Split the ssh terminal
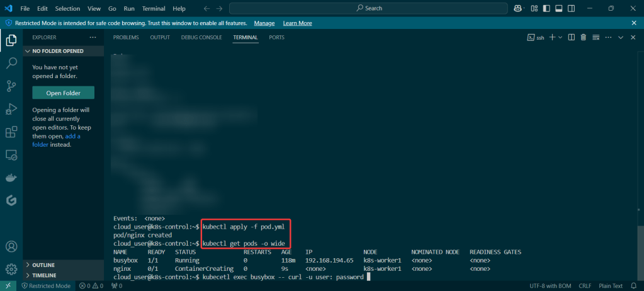 tap(571, 38)
